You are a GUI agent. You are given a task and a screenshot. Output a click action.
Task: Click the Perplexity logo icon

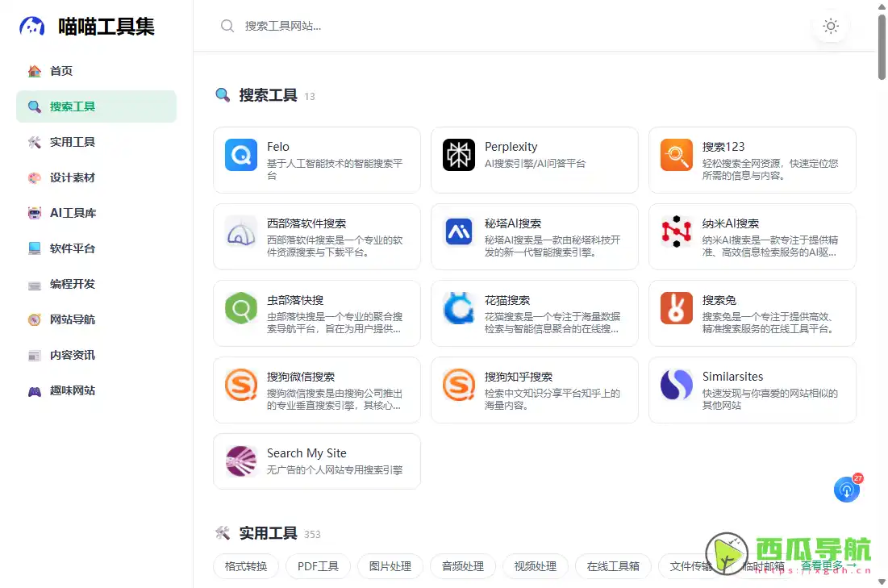tap(459, 155)
